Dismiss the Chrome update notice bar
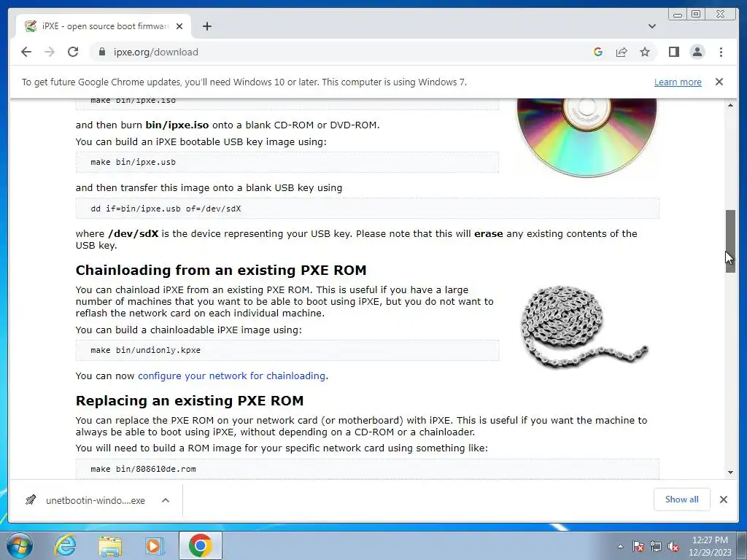747x560 pixels. (x=719, y=82)
